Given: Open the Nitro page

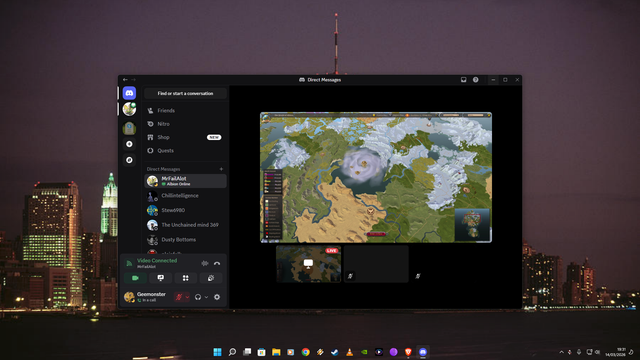Looking at the screenshot, I should pyautogui.click(x=186, y=124).
